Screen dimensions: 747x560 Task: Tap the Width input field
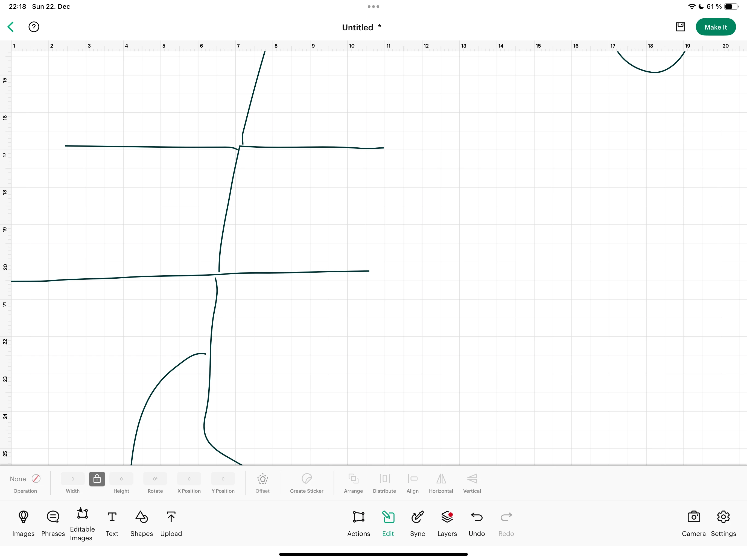pyautogui.click(x=73, y=479)
